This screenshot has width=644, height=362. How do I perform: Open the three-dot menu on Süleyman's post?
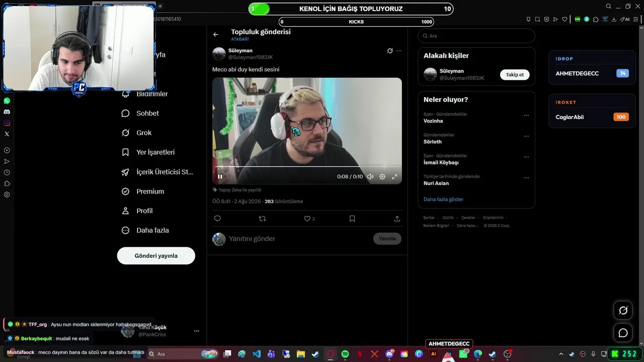(399, 51)
